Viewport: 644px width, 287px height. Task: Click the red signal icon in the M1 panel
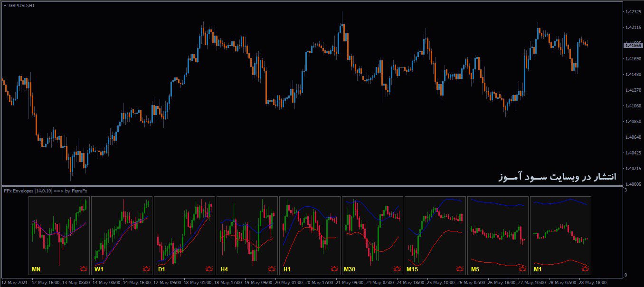click(x=586, y=269)
